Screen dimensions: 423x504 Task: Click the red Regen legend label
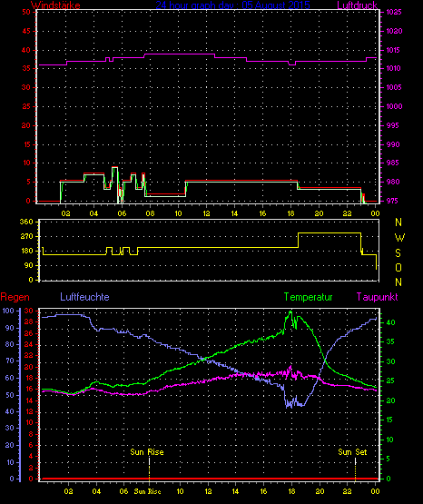tap(15, 297)
